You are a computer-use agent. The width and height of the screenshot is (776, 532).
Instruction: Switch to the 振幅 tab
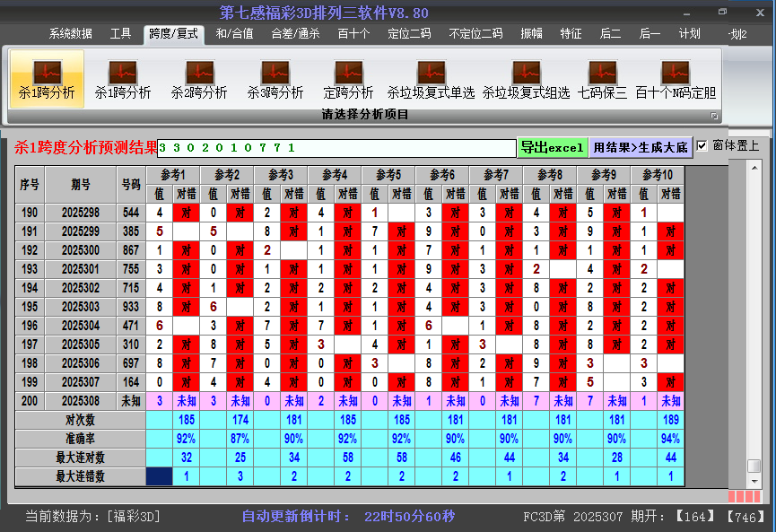532,34
